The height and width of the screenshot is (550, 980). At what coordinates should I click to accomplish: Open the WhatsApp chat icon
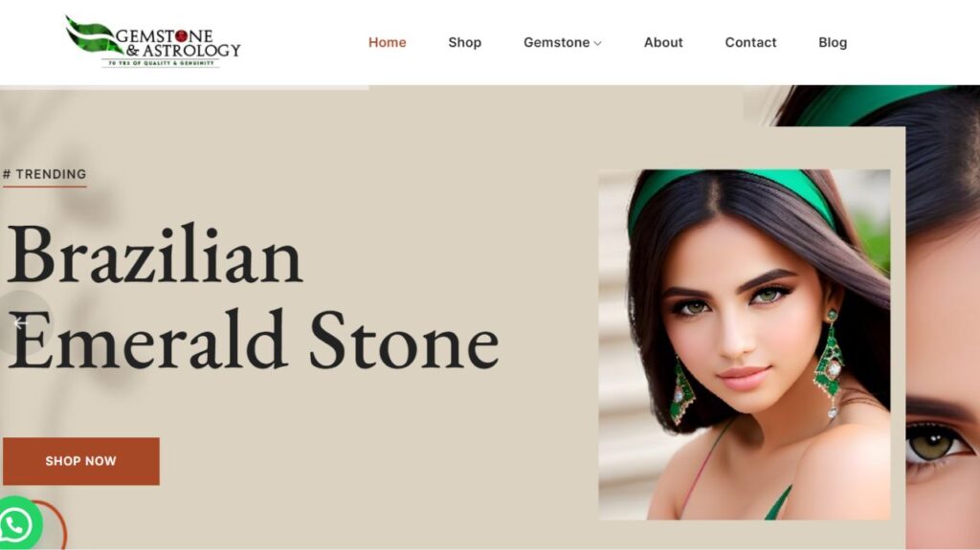(x=17, y=524)
